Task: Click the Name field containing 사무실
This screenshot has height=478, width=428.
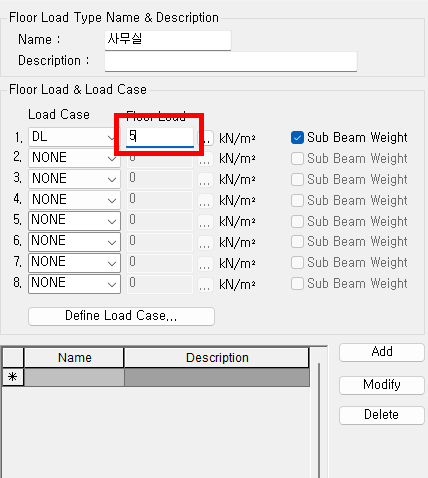Action: 168,40
